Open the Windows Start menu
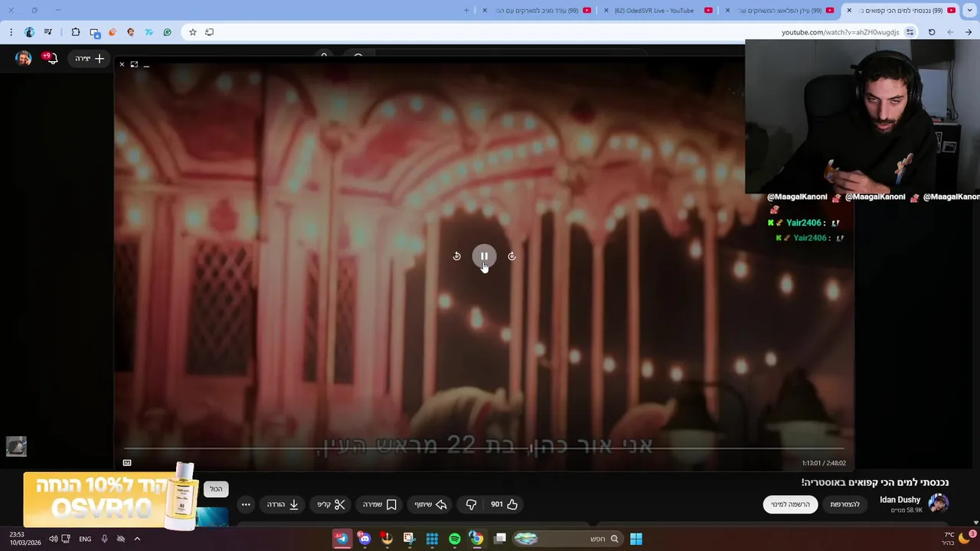The image size is (980, 551). pyautogui.click(x=636, y=539)
